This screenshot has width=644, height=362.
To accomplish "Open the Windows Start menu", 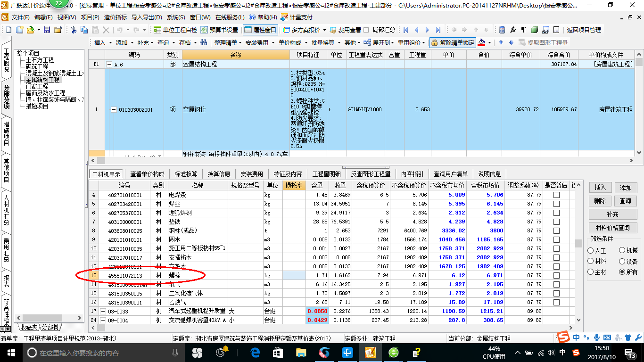I will pyautogui.click(x=10, y=352).
